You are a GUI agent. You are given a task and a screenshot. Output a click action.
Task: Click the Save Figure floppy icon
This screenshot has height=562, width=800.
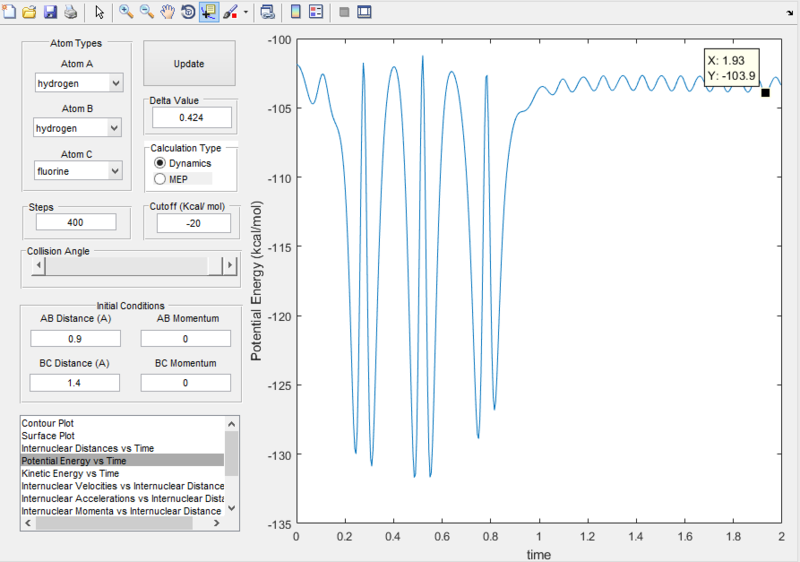point(49,13)
